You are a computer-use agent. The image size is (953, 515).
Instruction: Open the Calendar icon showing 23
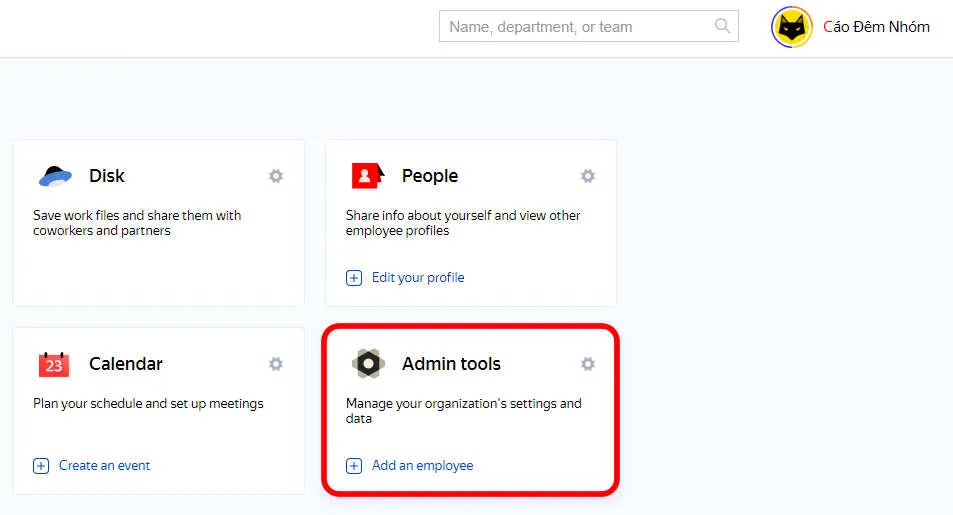(x=54, y=364)
